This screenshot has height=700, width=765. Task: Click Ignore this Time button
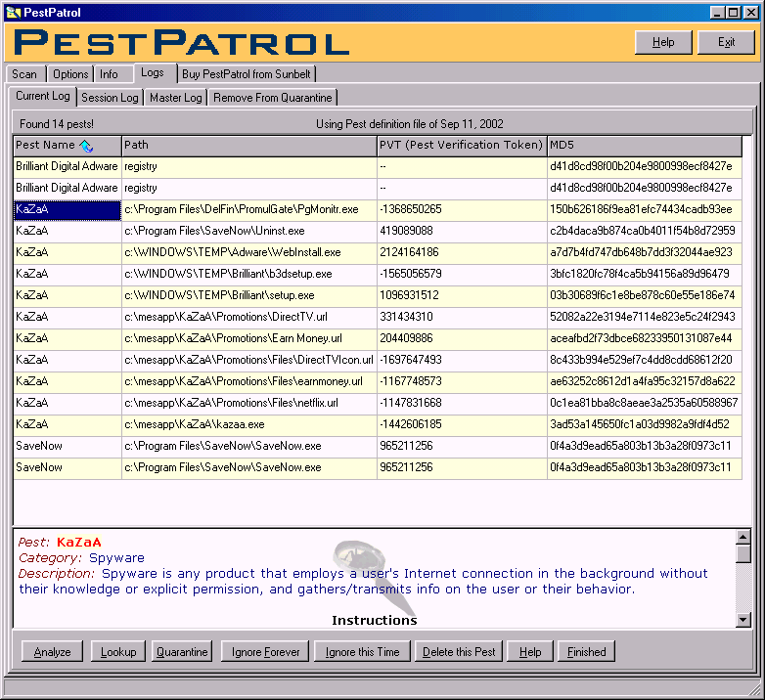362,652
